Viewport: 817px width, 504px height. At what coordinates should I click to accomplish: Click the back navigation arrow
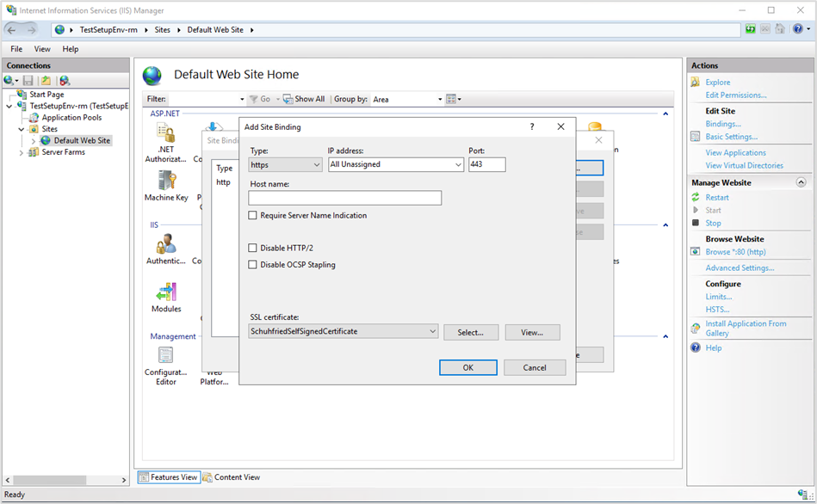(x=12, y=29)
